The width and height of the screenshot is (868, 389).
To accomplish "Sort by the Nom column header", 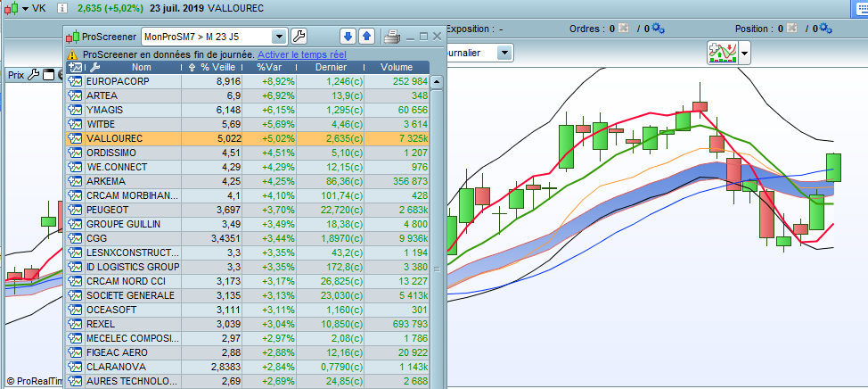I will (142, 67).
